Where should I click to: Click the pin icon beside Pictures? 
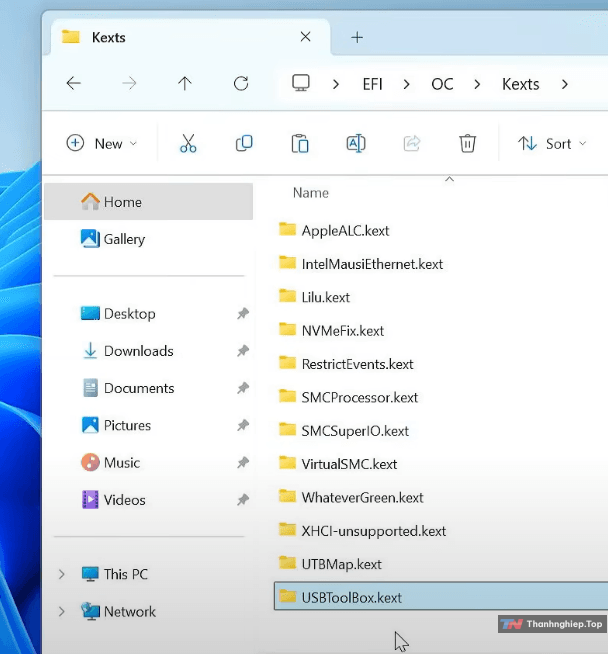[x=243, y=425]
